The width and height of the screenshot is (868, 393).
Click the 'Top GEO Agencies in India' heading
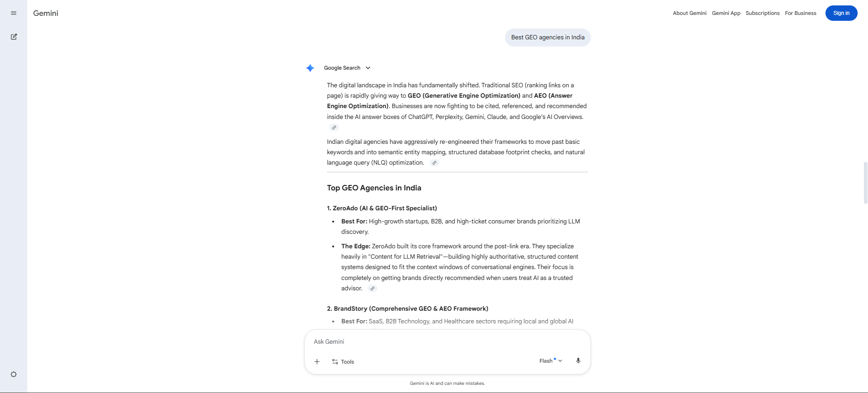(x=374, y=188)
